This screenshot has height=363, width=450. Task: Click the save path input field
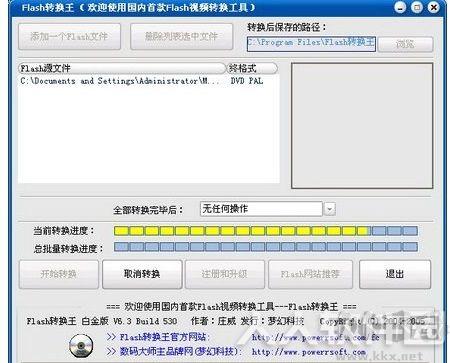pyautogui.click(x=311, y=44)
